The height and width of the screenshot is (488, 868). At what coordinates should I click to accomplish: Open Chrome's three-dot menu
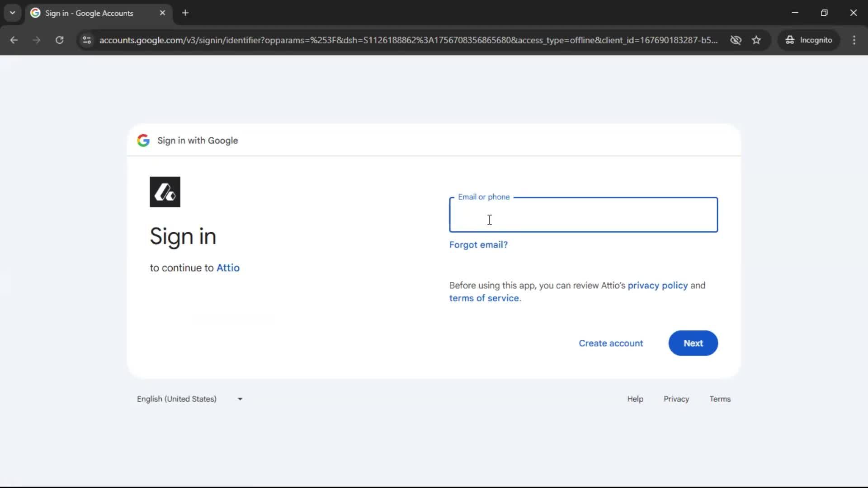(x=854, y=40)
